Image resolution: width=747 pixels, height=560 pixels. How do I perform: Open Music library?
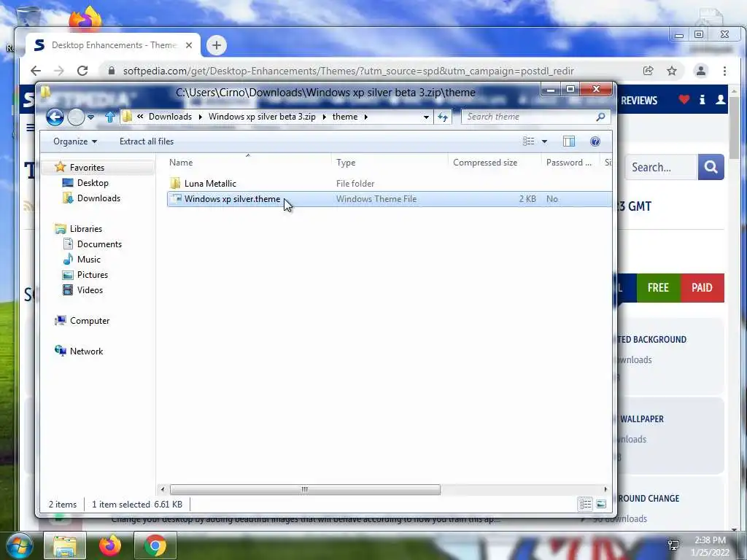pos(88,260)
